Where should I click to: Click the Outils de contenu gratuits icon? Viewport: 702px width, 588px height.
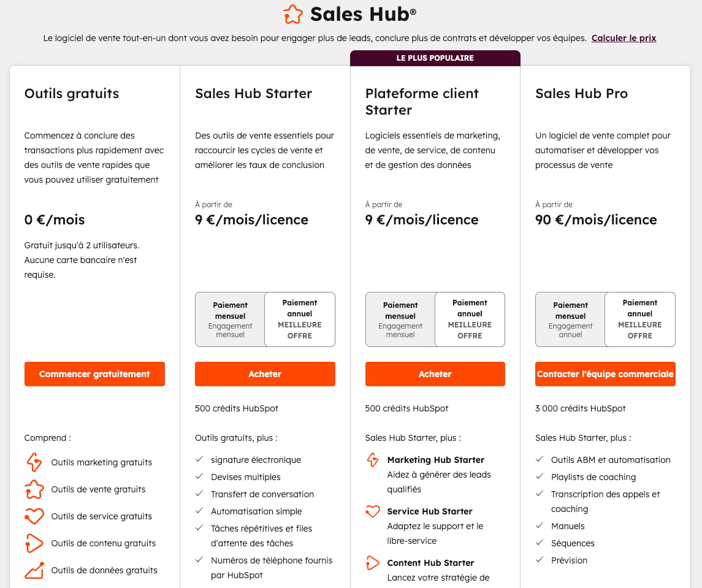[x=34, y=543]
